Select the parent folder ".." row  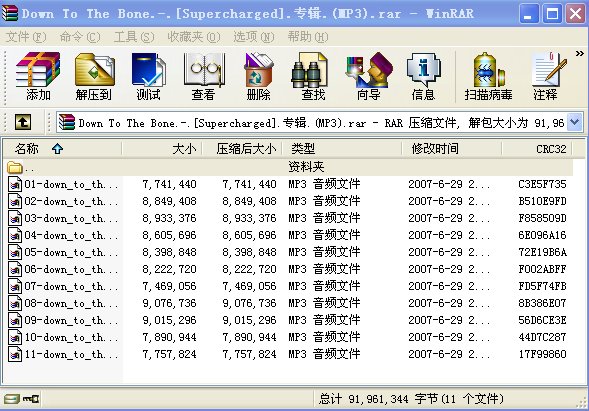pos(289,167)
